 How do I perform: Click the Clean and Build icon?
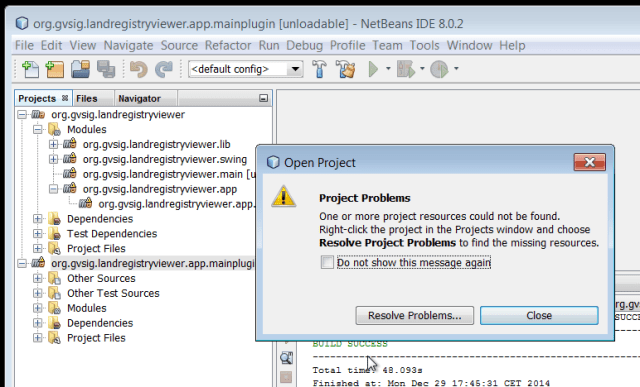point(345,69)
